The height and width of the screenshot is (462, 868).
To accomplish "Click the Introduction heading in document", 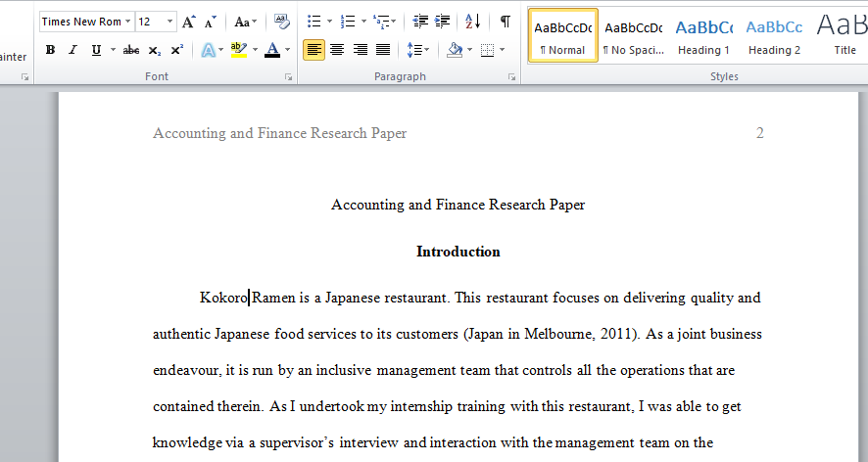I will pos(458,252).
